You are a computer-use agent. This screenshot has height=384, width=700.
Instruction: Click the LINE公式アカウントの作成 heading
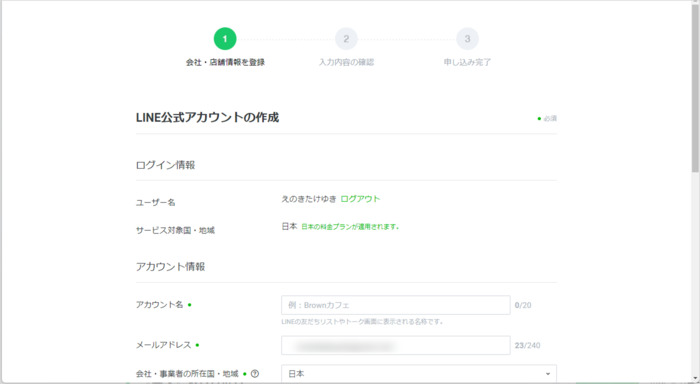click(208, 117)
